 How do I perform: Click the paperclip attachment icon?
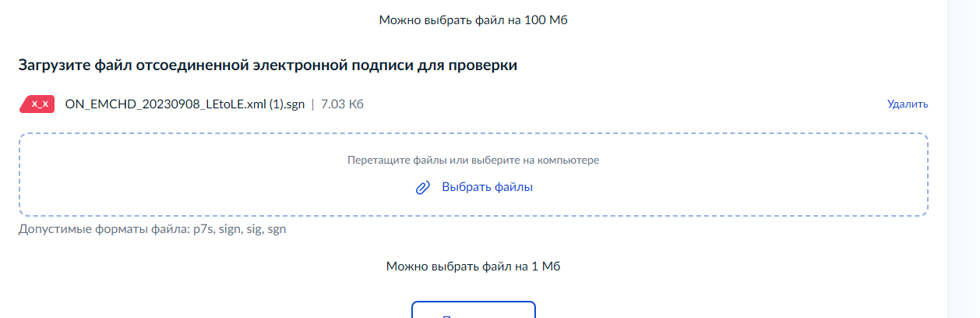tap(423, 187)
